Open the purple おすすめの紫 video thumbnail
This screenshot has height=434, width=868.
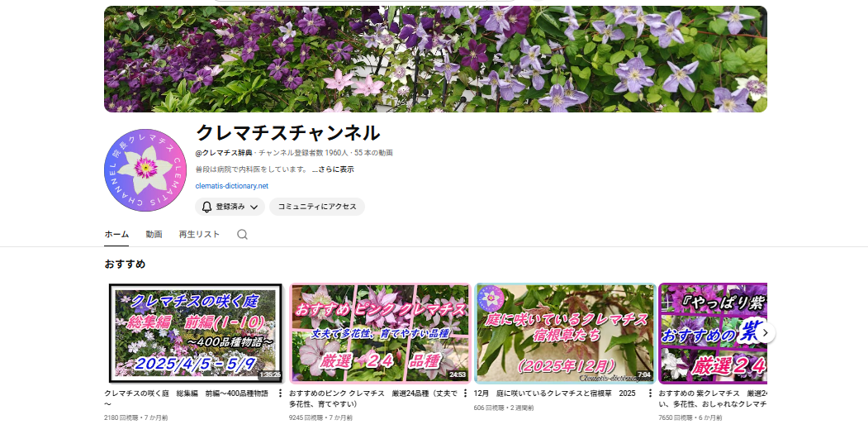[x=710, y=332]
